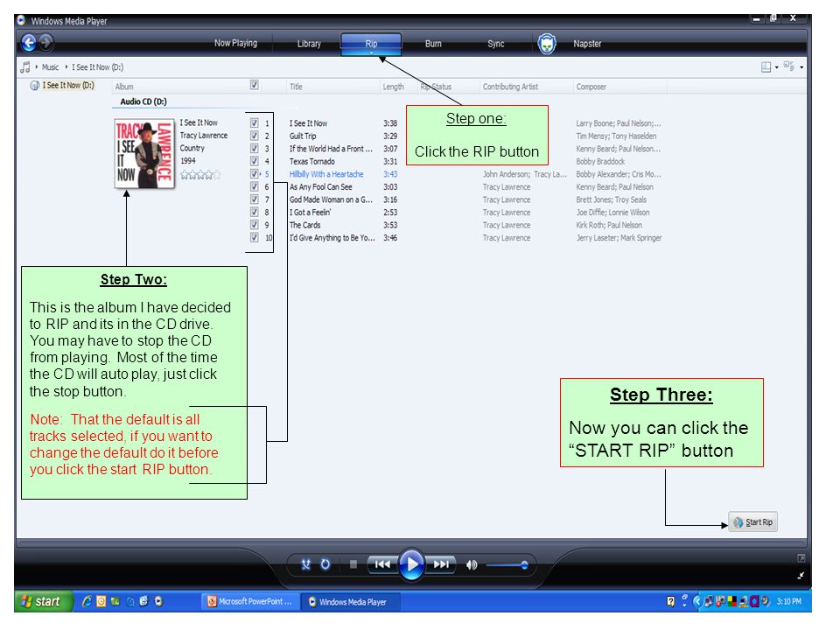This screenshot has width=840, height=630.
Task: Select the Rip tab
Action: 371,44
